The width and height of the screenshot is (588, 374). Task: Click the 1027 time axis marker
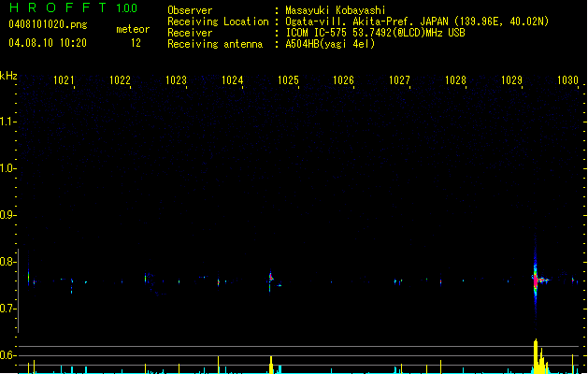[399, 80]
